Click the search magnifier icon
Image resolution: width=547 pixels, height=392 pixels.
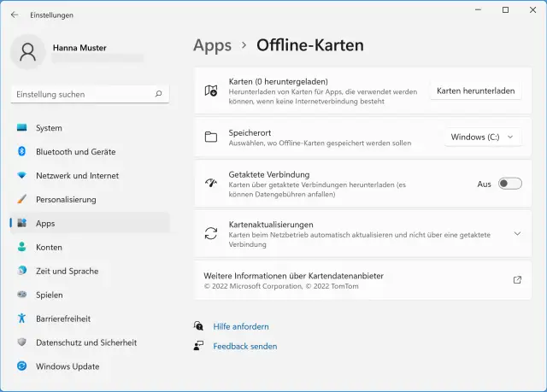(159, 94)
